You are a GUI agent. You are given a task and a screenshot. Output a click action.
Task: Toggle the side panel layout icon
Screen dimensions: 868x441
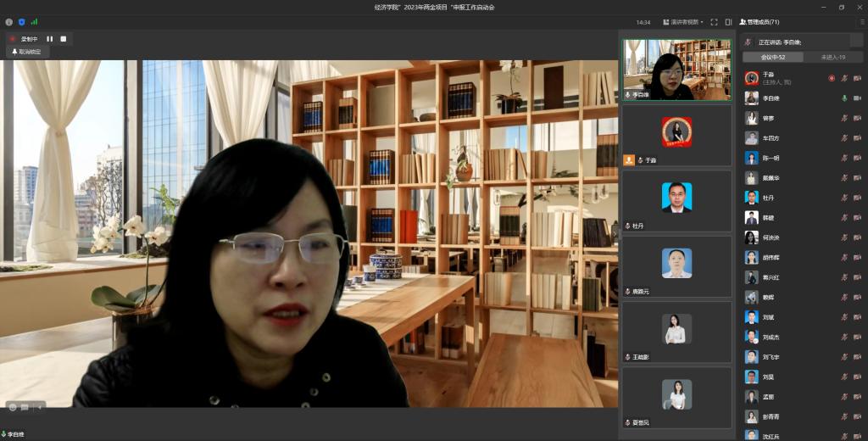[728, 22]
